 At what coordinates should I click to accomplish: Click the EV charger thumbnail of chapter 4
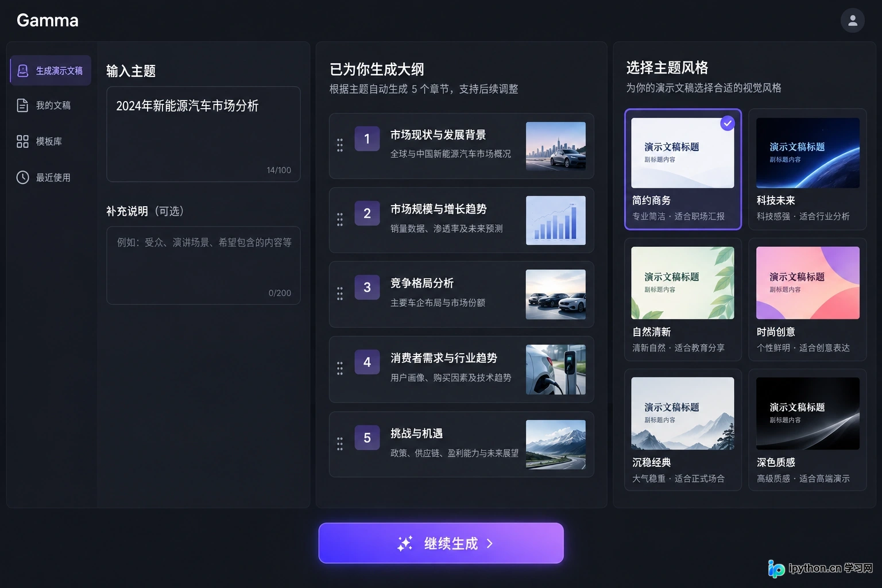pos(556,369)
